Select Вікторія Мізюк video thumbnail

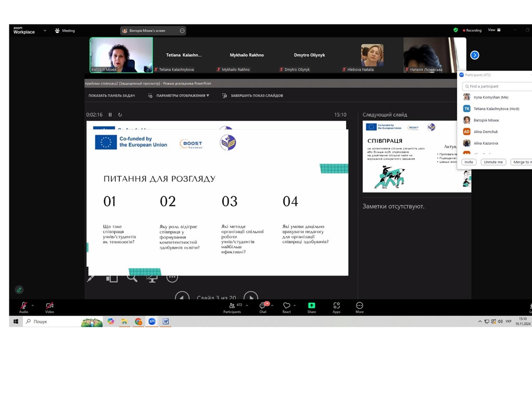(121, 55)
